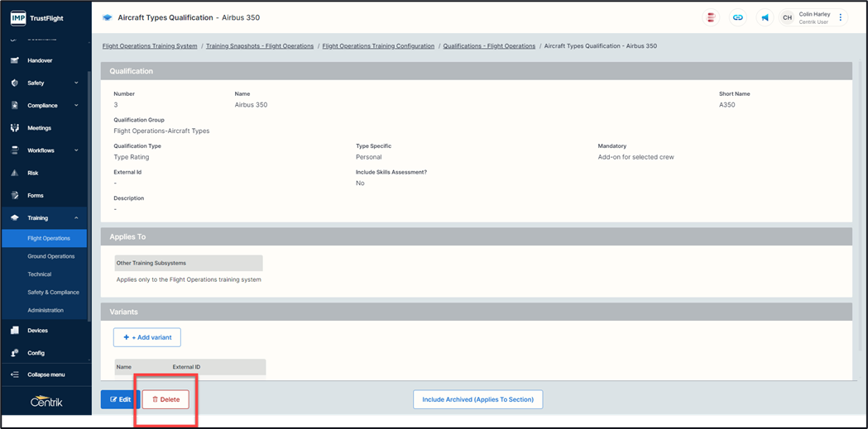Open Qualifications - Flight Operations breadcrumb link
The image size is (868, 429).
489,46
